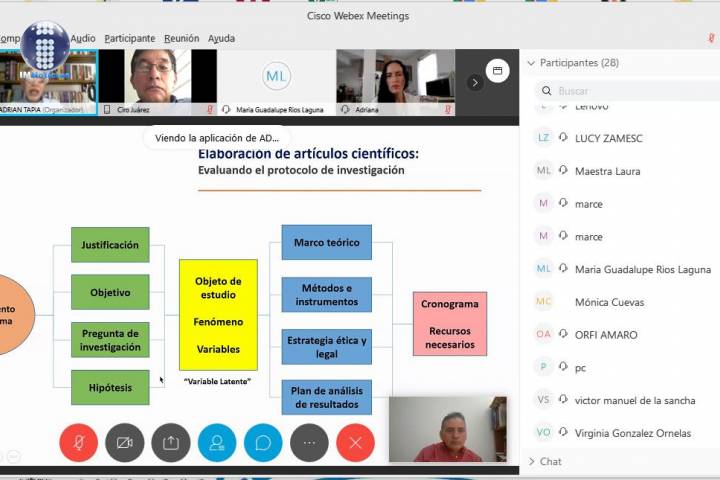Open more options ellipsis button
The image size is (720, 480).
click(x=309, y=442)
